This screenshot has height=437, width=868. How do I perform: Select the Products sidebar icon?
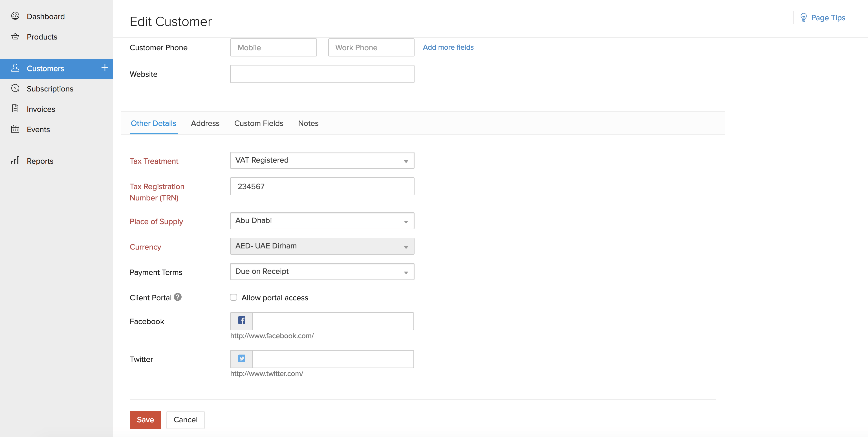pos(16,37)
